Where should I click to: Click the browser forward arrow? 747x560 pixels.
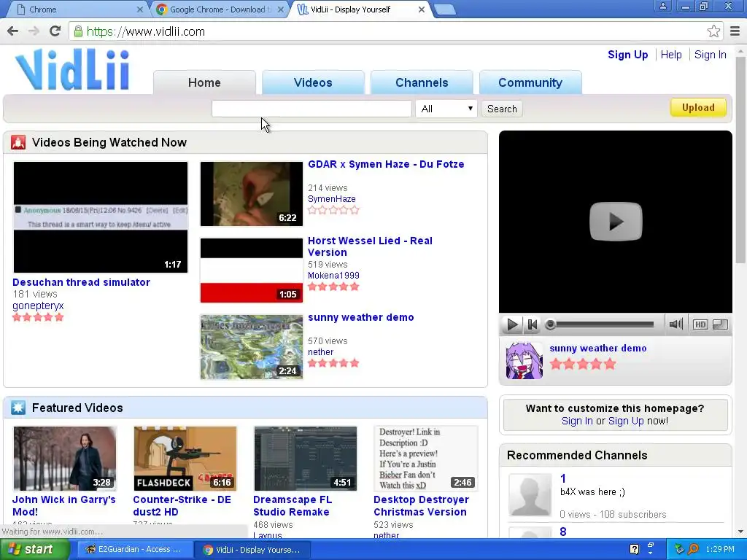(34, 31)
